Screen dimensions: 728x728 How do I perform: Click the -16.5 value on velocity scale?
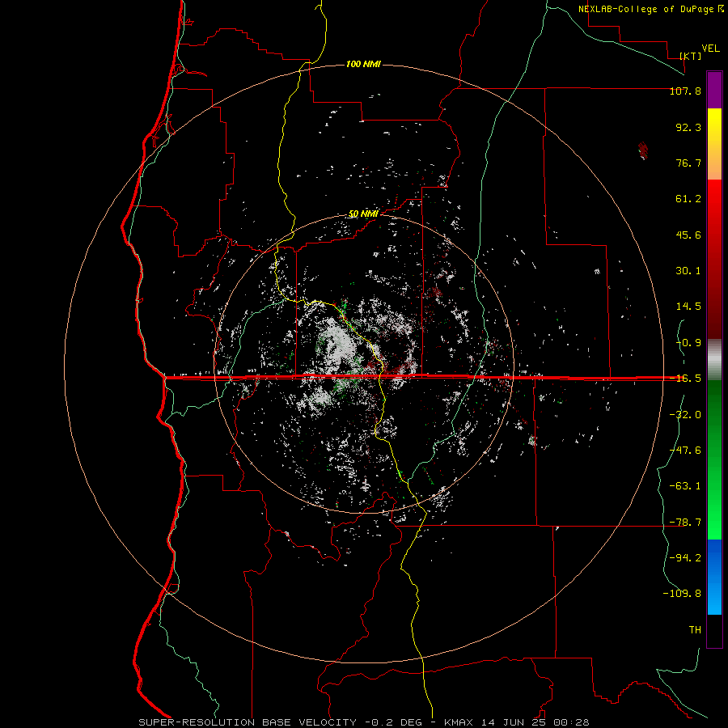pyautogui.click(x=685, y=379)
